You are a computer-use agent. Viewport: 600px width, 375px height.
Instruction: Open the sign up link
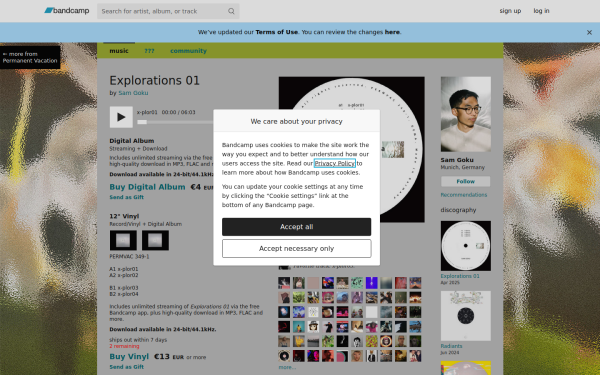click(x=510, y=11)
